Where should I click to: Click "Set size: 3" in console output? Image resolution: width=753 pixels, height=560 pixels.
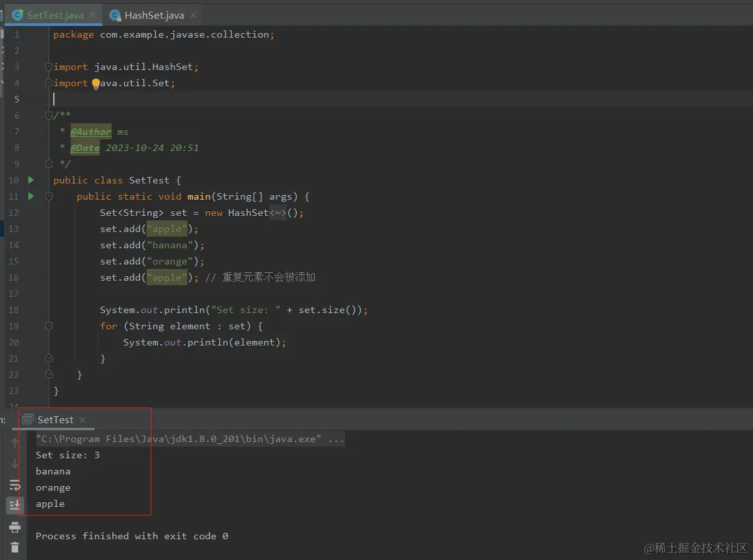coord(67,455)
